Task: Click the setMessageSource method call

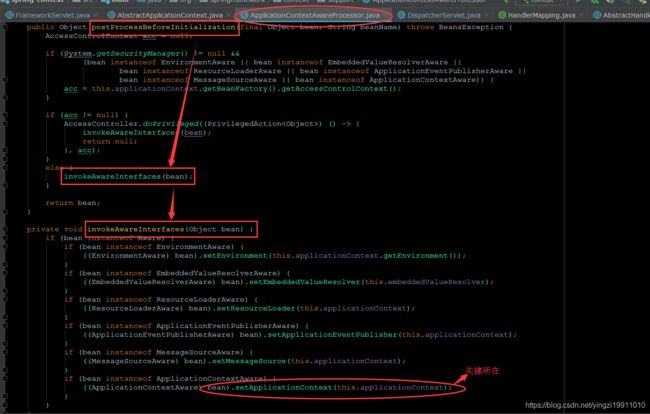Action: point(249,361)
